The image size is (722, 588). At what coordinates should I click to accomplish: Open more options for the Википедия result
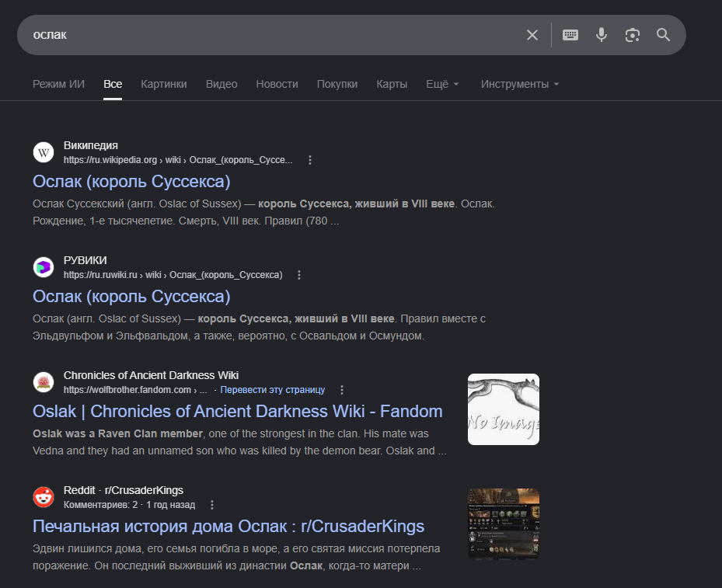[310, 160]
